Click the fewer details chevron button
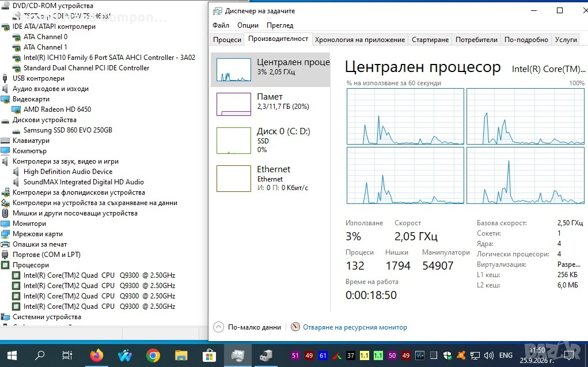 [x=218, y=327]
